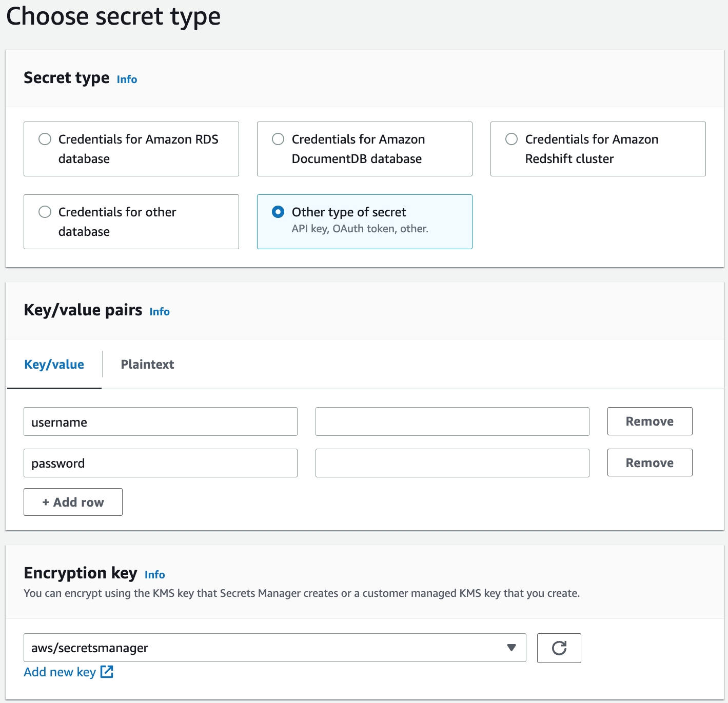The height and width of the screenshot is (703, 728).
Task: Click the value field for password
Action: [452, 463]
